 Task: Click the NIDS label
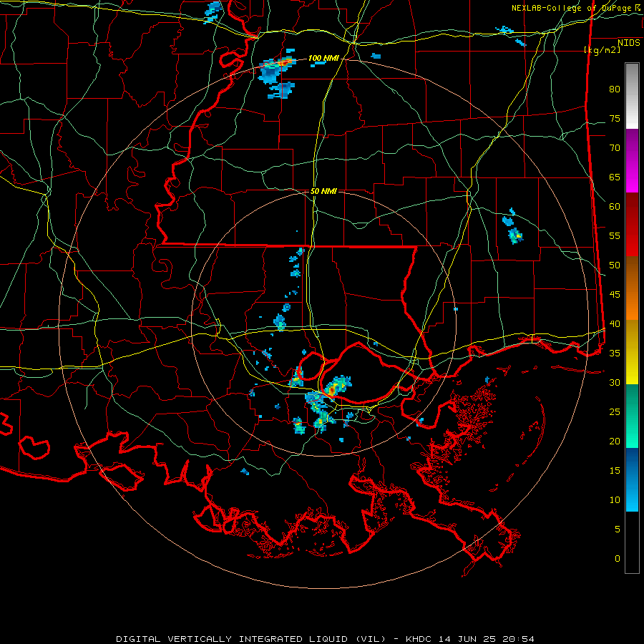(629, 43)
